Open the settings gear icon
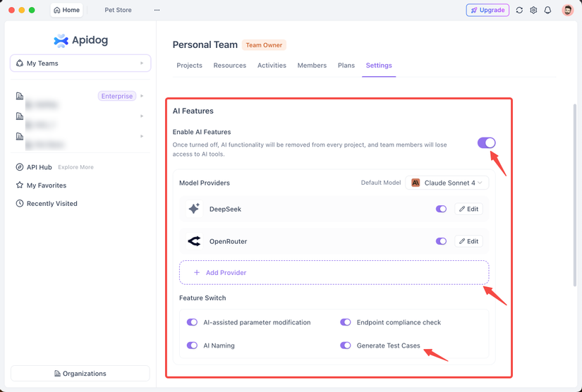Screen dimensions: 582x392 coord(533,10)
